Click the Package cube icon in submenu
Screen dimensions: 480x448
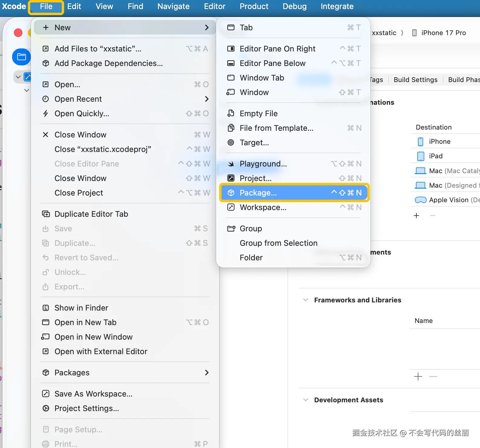[231, 193]
